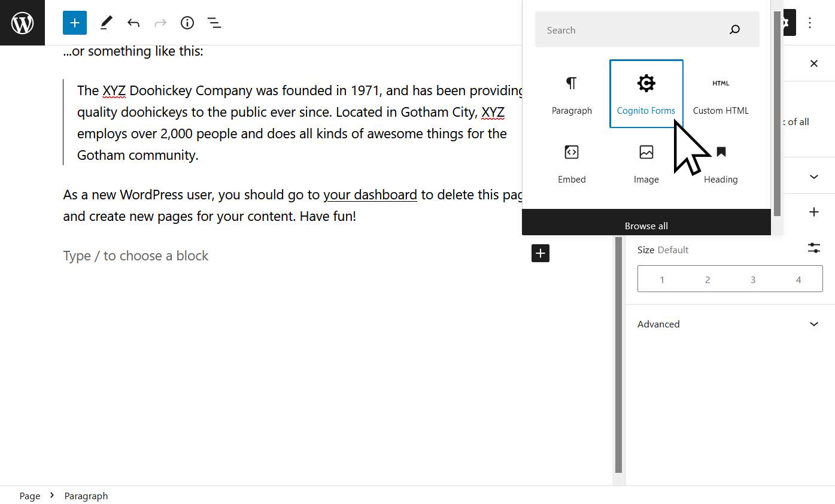Set custom size using slider icon

click(x=813, y=248)
